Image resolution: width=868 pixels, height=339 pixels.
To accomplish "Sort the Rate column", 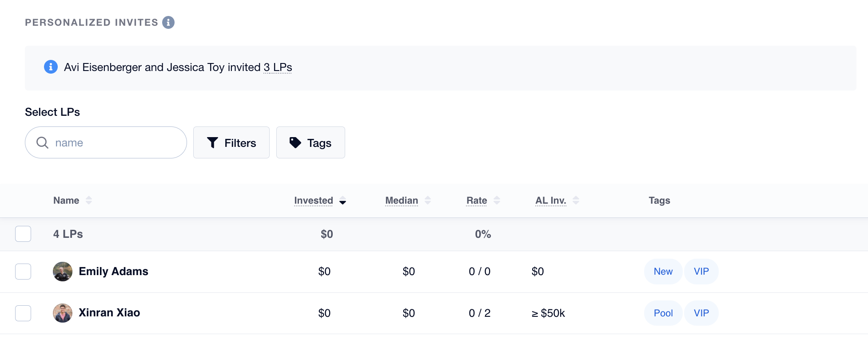I will (x=497, y=201).
